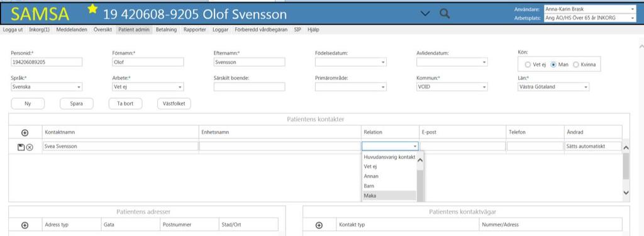Open the Språk dropdown
This screenshot has width=644, height=236.
pos(47,87)
